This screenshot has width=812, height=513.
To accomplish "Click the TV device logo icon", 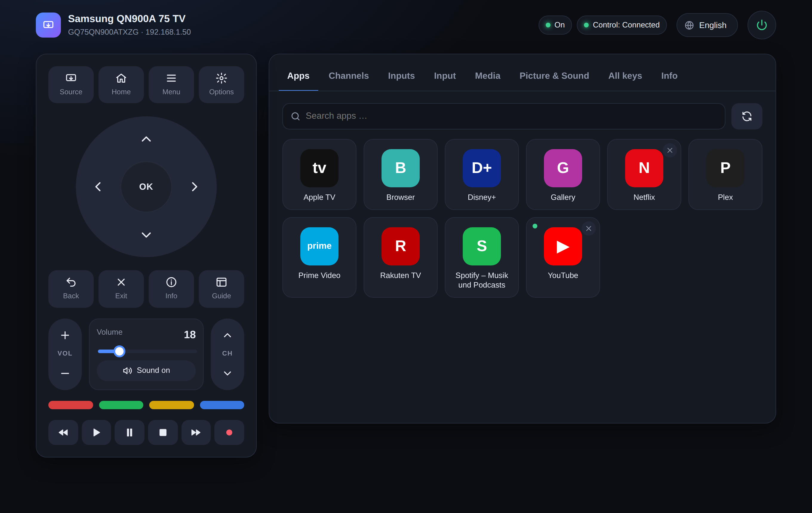I will point(48,25).
